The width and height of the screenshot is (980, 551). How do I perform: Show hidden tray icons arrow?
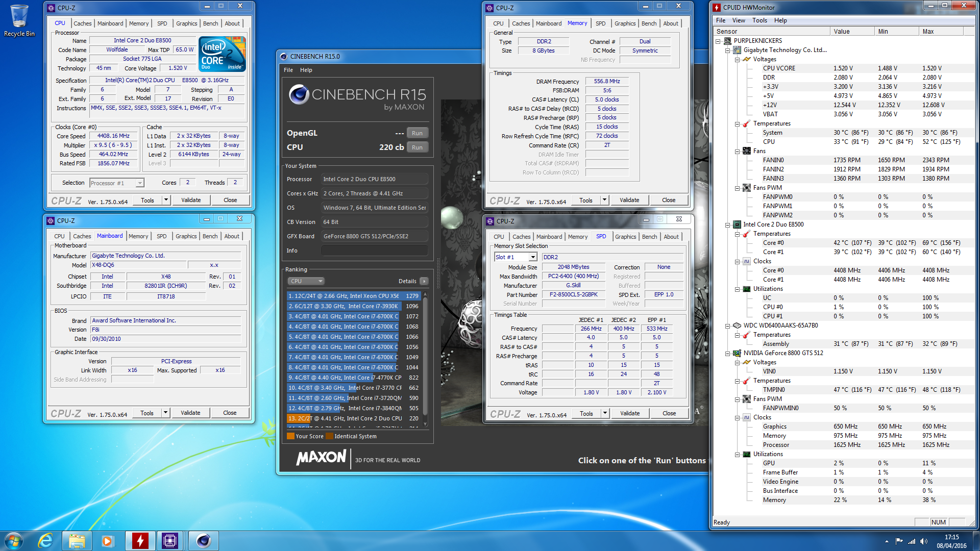pos(887,541)
